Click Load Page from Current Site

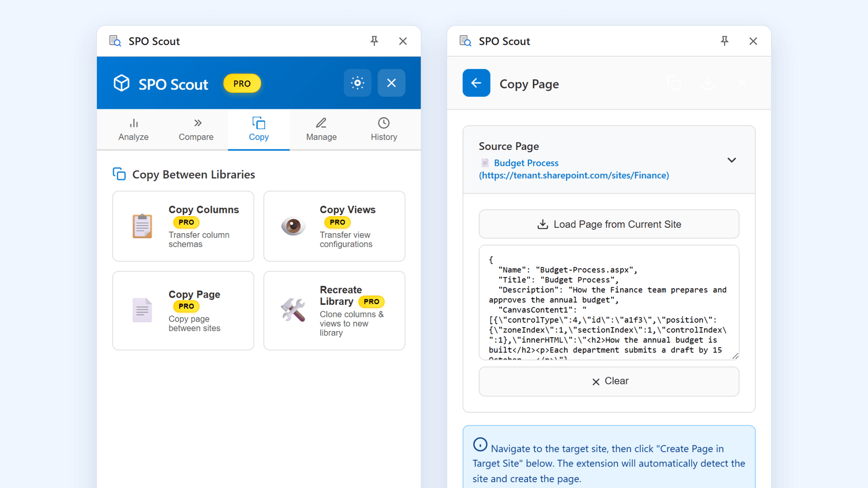point(609,224)
